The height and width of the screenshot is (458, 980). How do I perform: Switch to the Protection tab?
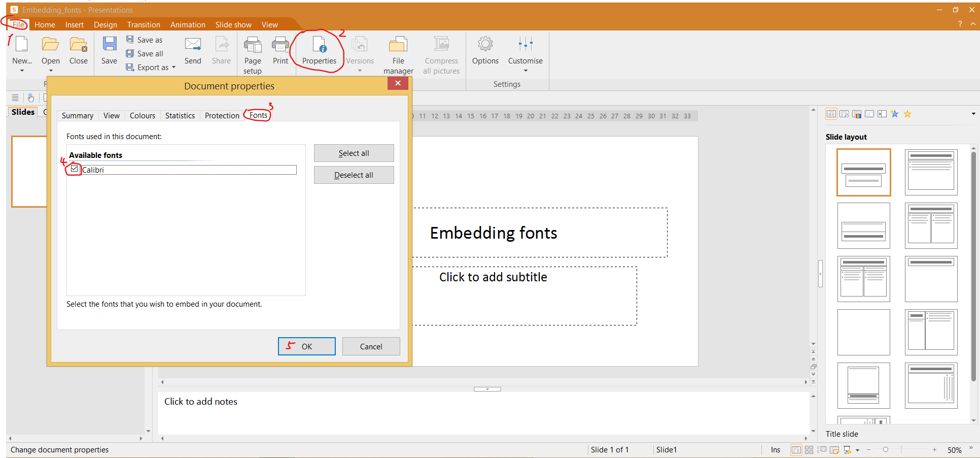point(222,116)
